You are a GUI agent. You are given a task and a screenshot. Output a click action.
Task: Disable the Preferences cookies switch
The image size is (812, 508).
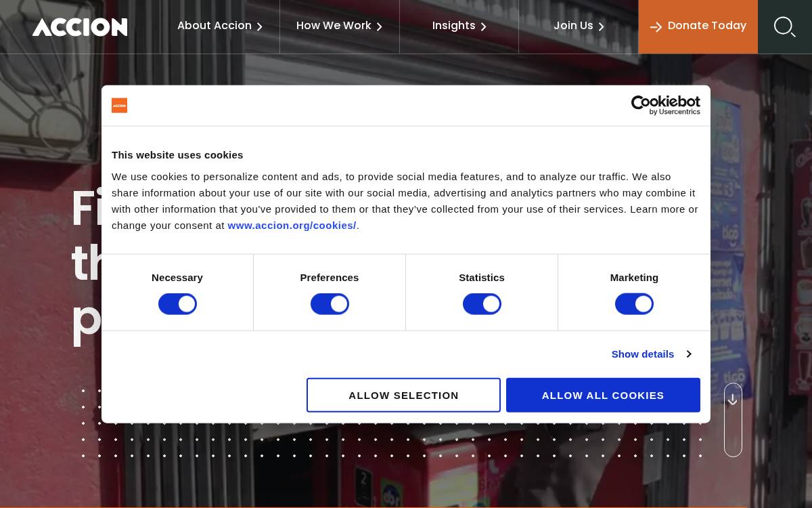[x=330, y=304]
